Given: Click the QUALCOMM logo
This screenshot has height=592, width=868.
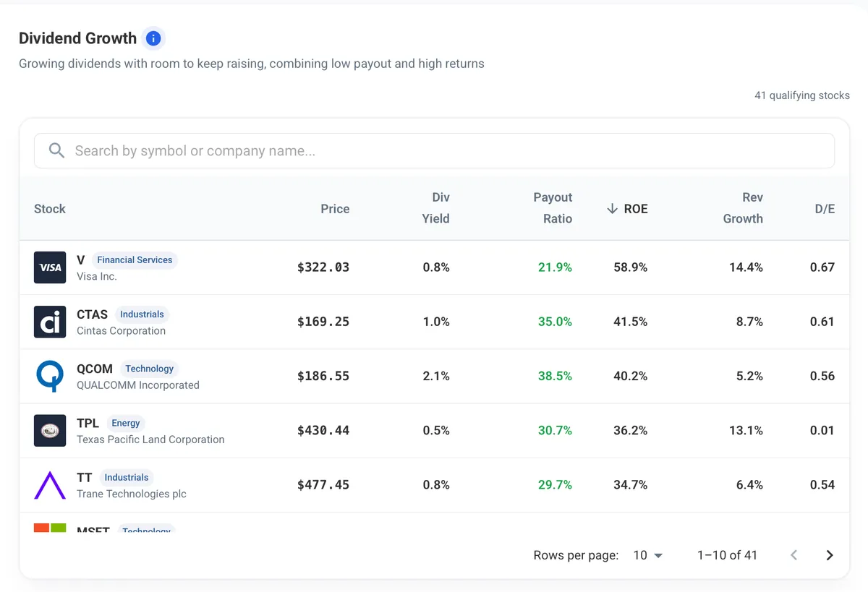Looking at the screenshot, I should (50, 376).
